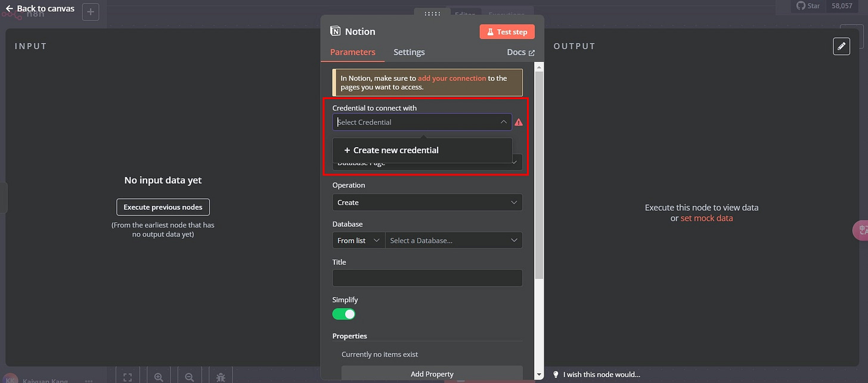This screenshot has width=868, height=383.
Task: Click the zoom out magnifier icon
Action: coord(190,377)
